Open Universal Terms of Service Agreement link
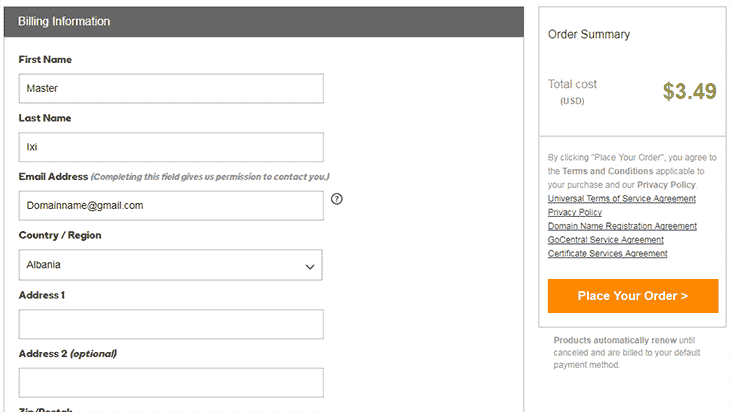 point(622,199)
